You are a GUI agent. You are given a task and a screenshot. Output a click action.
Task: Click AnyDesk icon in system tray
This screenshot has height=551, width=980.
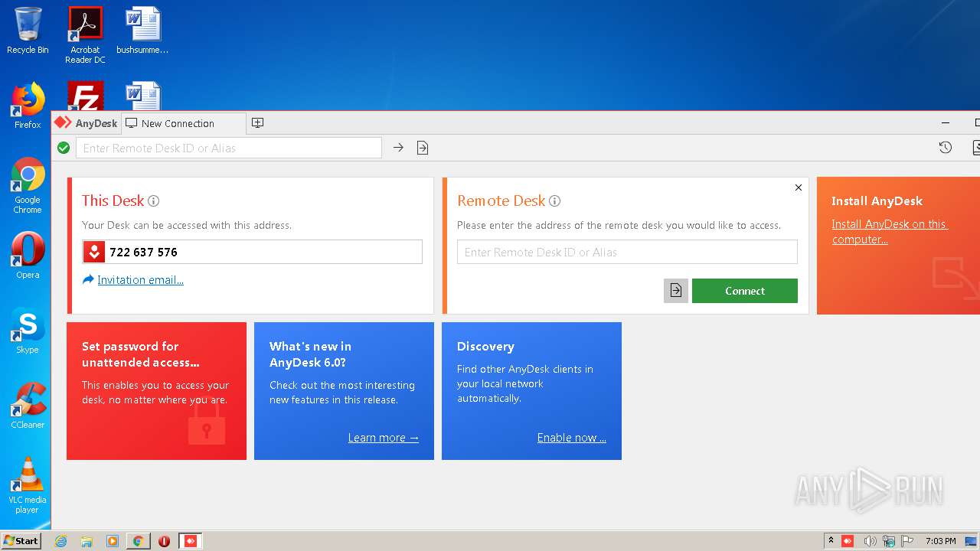848,541
